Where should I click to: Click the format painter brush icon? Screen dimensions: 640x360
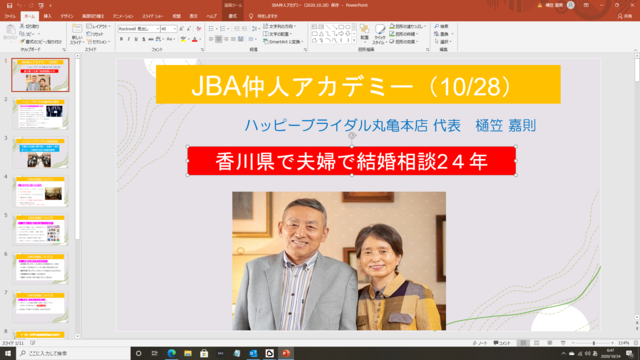coord(22,42)
